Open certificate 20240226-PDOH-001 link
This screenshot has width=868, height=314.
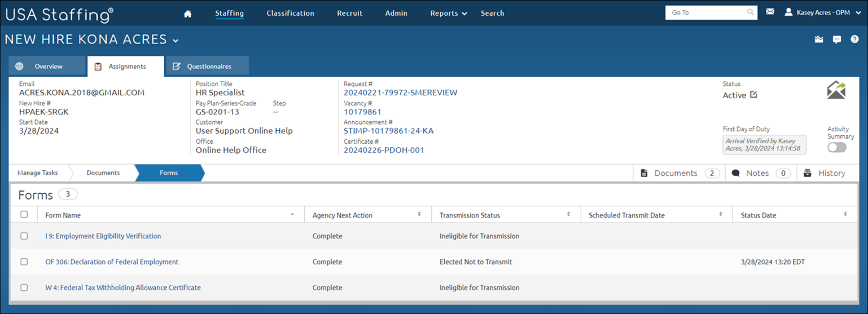[x=384, y=150]
